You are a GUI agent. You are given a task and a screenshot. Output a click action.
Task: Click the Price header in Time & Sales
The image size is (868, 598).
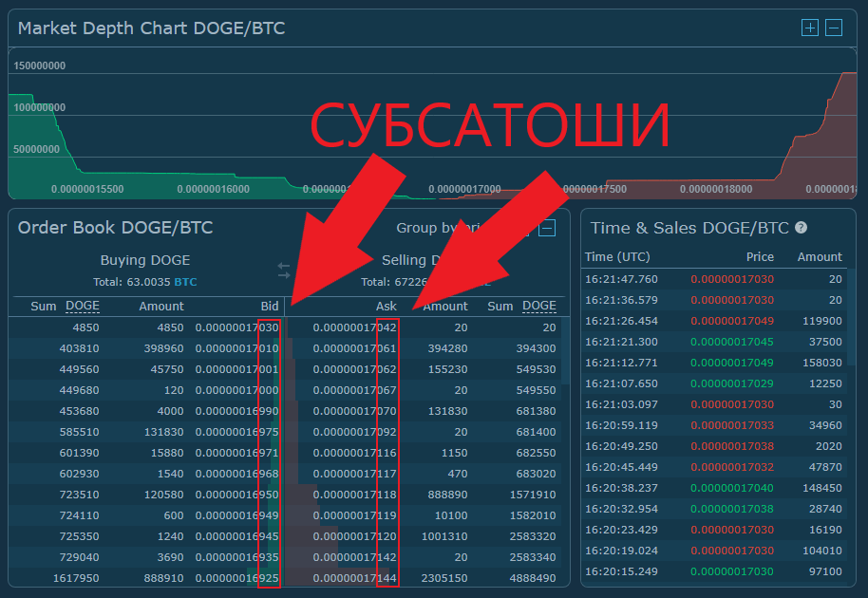pyautogui.click(x=760, y=256)
